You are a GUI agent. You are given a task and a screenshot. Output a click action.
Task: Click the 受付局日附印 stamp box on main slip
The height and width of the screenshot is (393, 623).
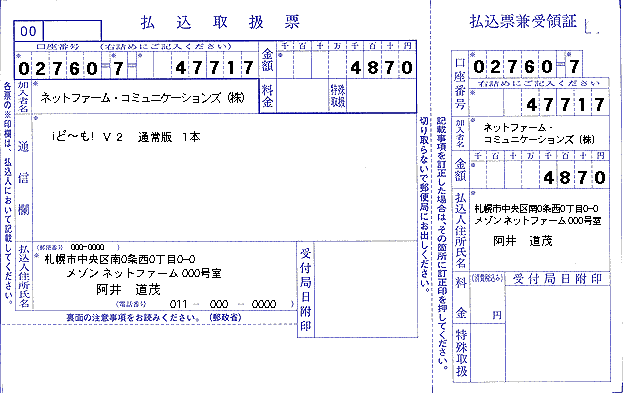tap(366, 289)
